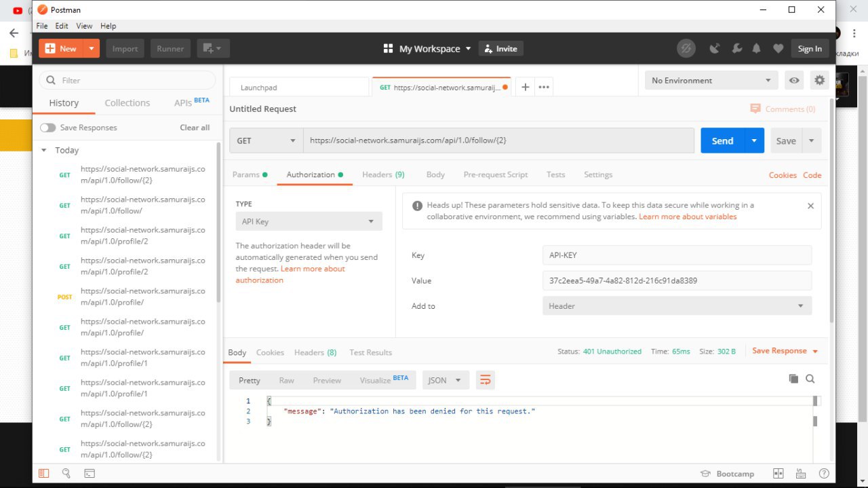Dismiss the Heads up warning banner
868x488 pixels.
coord(810,206)
